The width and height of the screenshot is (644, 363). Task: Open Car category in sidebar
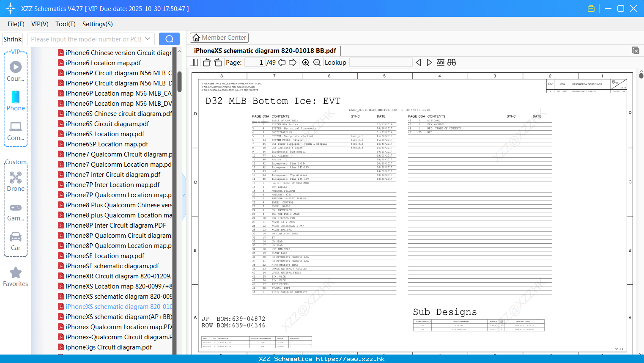16,241
